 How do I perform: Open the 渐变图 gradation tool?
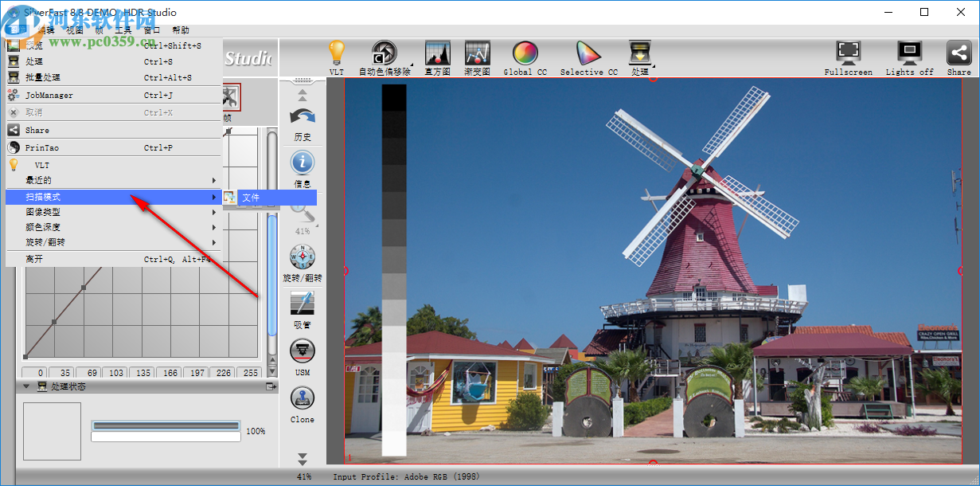(476, 52)
